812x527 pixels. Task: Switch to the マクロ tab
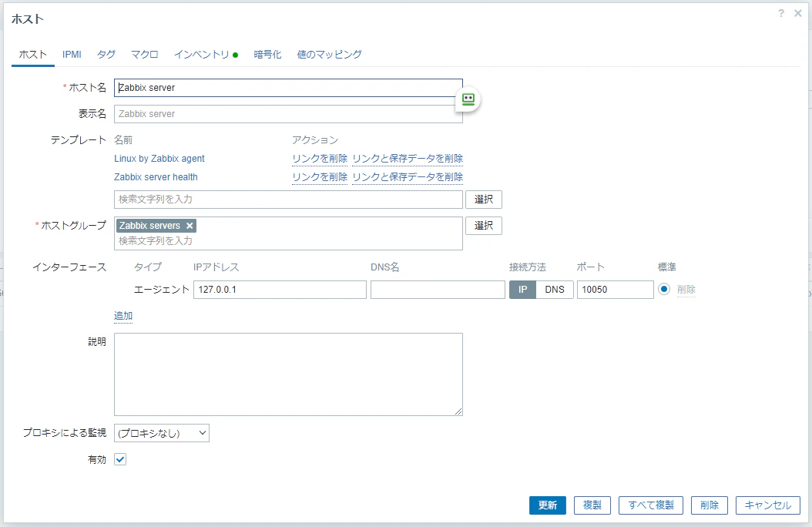point(145,55)
